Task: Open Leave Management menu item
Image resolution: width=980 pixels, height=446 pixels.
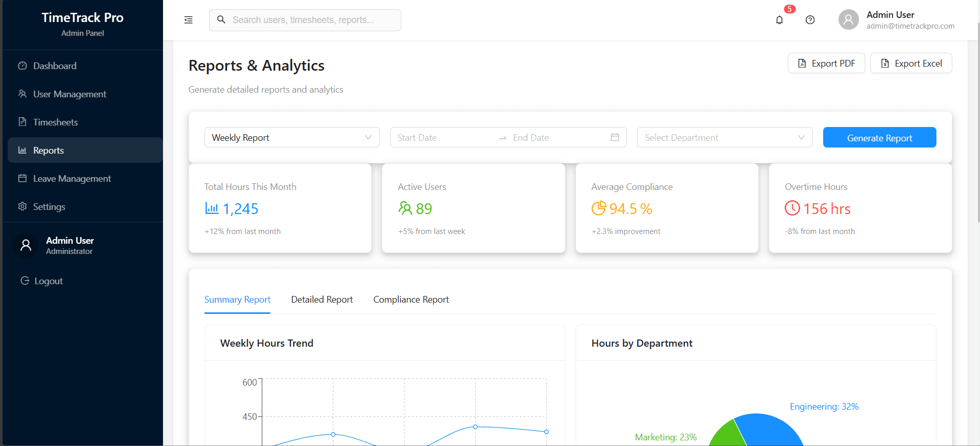Action: tap(85, 178)
